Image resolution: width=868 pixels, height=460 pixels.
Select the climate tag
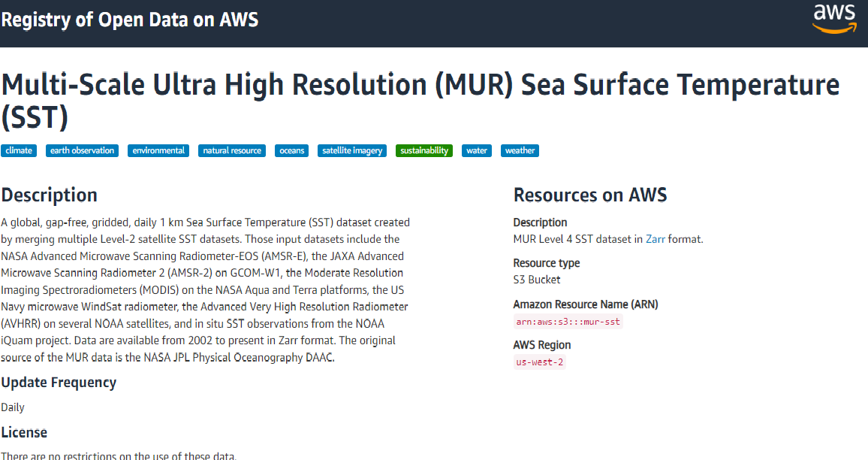(19, 151)
